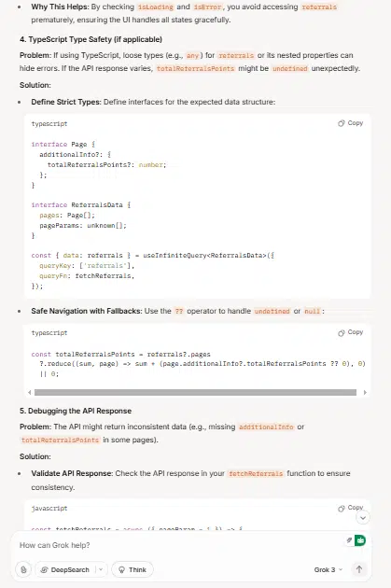The width and height of the screenshot is (391, 588).
Task: Toggle the Think mode button
Action: [x=133, y=569]
